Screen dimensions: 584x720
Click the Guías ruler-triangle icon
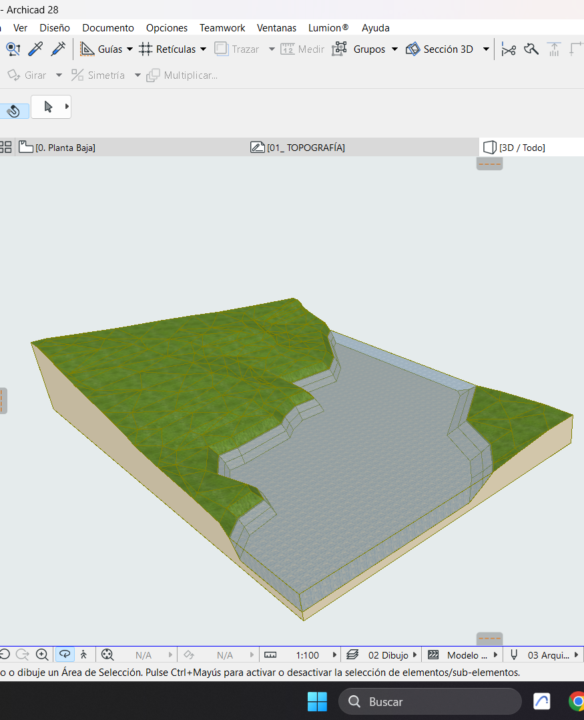coord(87,49)
